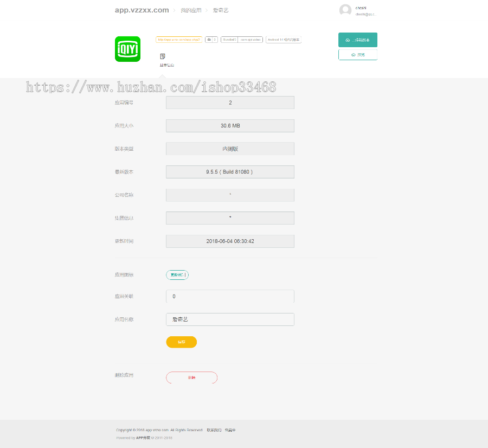Click the 应用关联 input showing 0
This screenshot has height=448, width=488.
(230, 297)
